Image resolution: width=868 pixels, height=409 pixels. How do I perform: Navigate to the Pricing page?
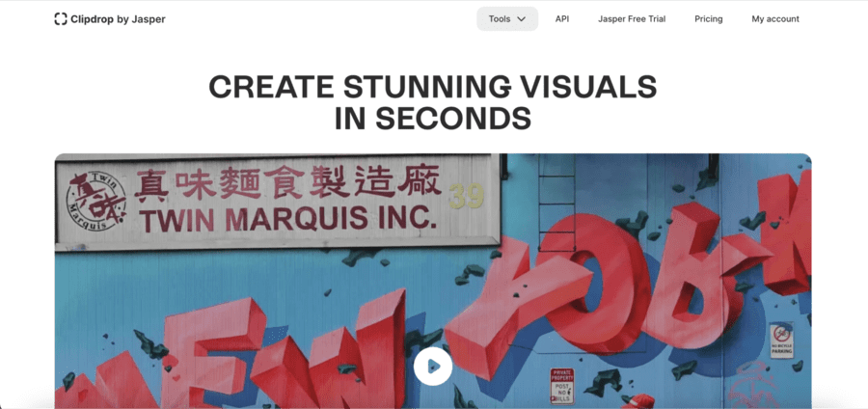pos(708,18)
